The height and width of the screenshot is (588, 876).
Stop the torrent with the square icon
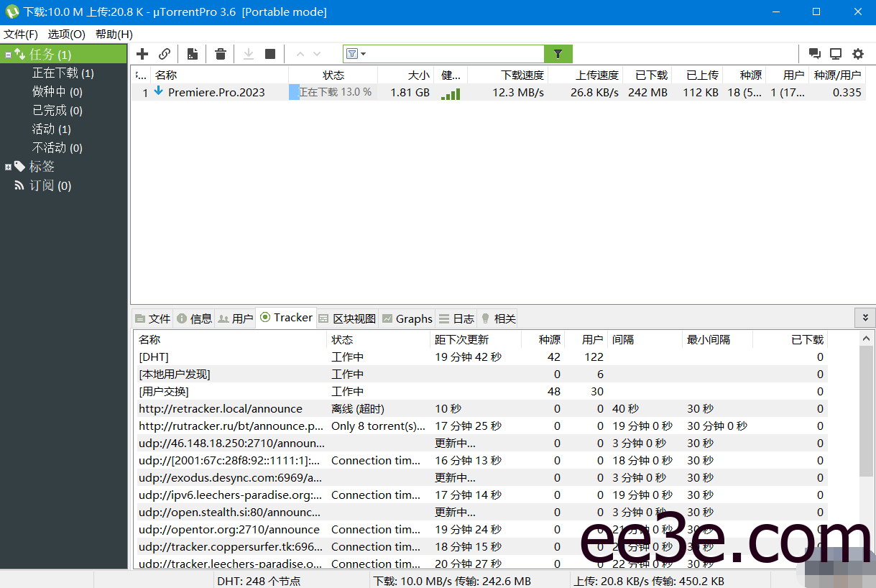pos(269,54)
